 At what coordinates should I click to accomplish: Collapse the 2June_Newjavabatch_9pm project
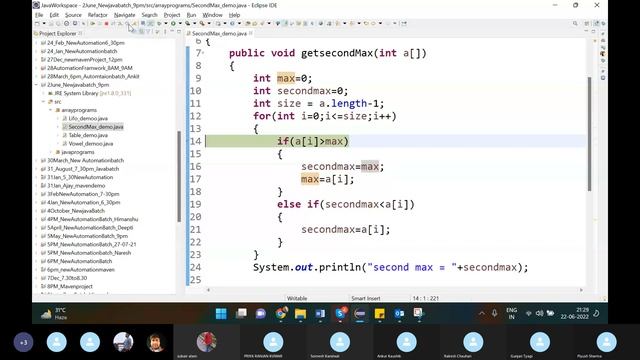(x=36, y=85)
